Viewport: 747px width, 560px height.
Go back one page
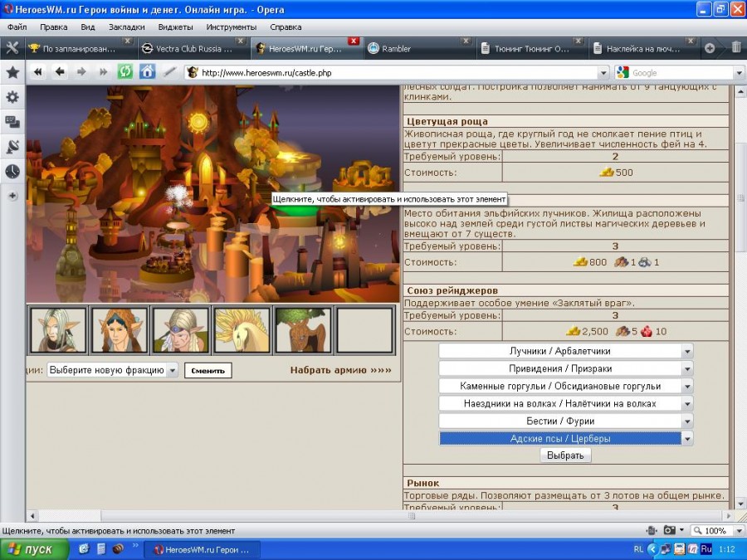click(x=60, y=72)
